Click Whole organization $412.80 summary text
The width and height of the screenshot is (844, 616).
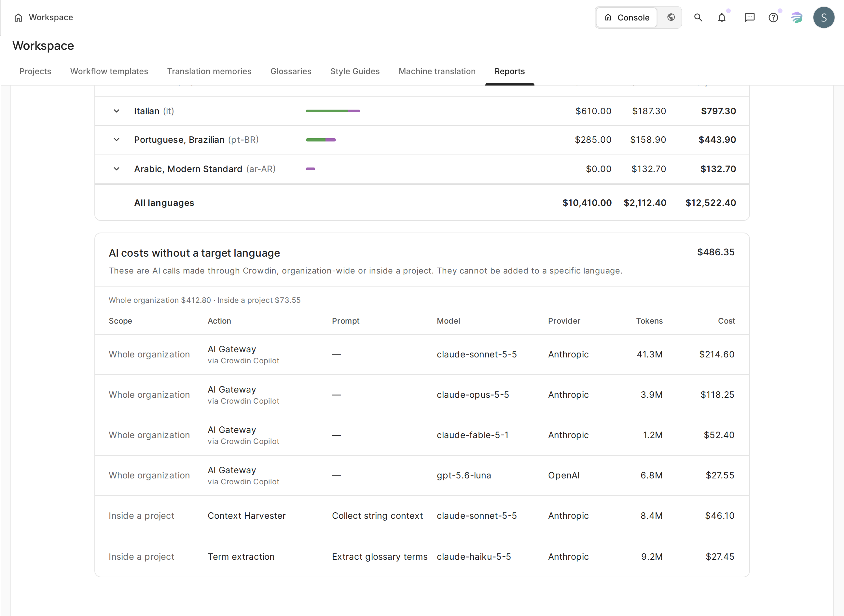coord(160,300)
